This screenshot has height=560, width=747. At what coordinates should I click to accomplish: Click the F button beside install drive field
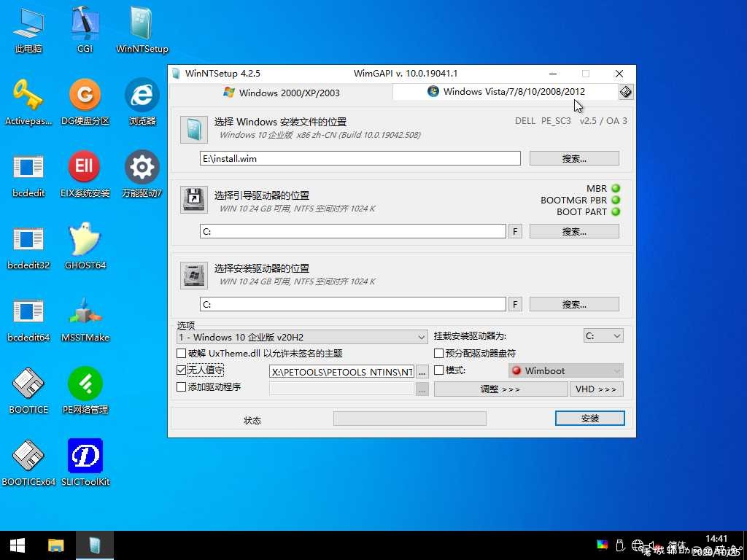(x=515, y=304)
